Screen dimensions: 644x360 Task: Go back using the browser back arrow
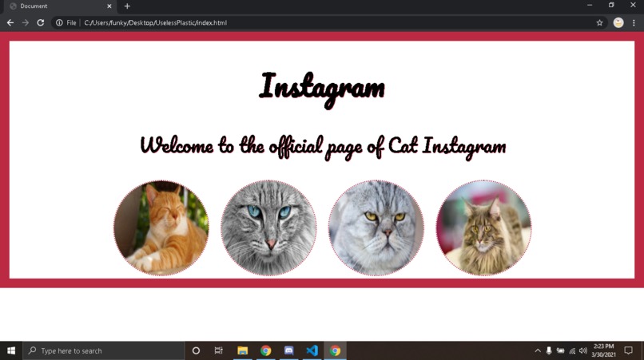point(10,23)
